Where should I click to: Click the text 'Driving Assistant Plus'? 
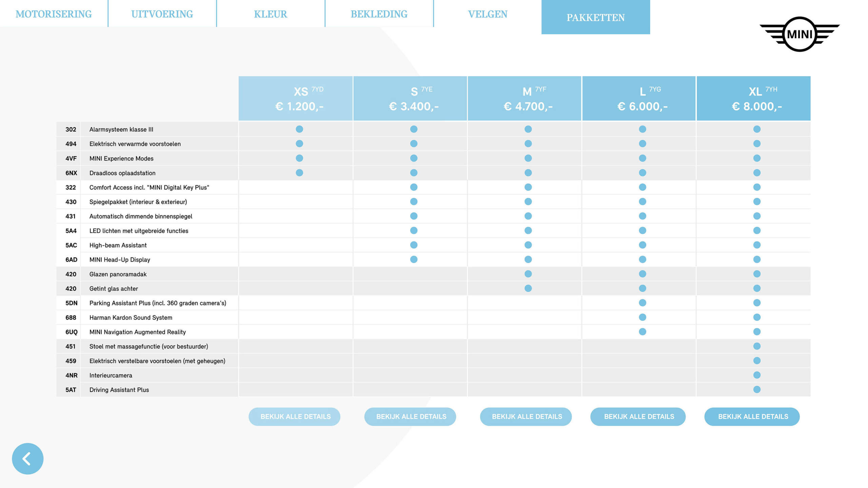[x=119, y=390]
